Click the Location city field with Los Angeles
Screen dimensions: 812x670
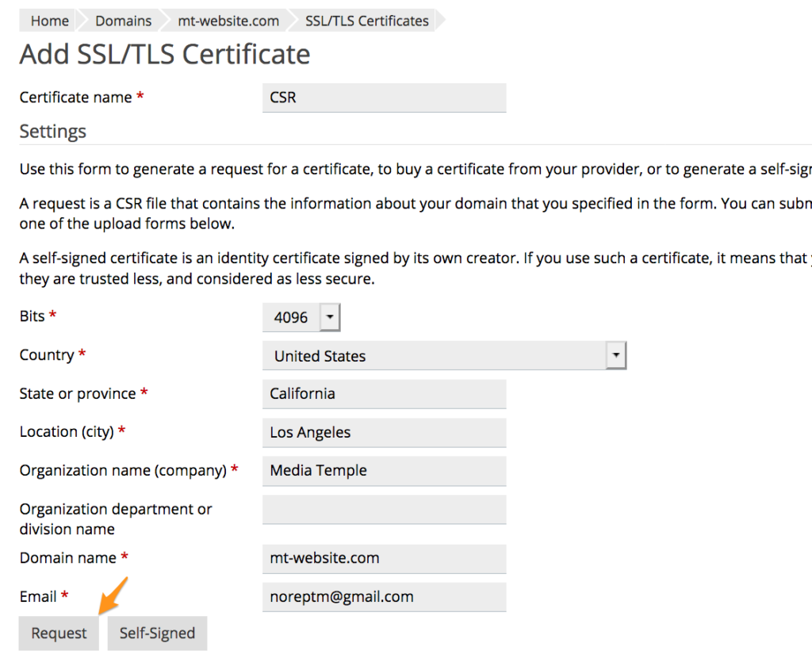[384, 432]
